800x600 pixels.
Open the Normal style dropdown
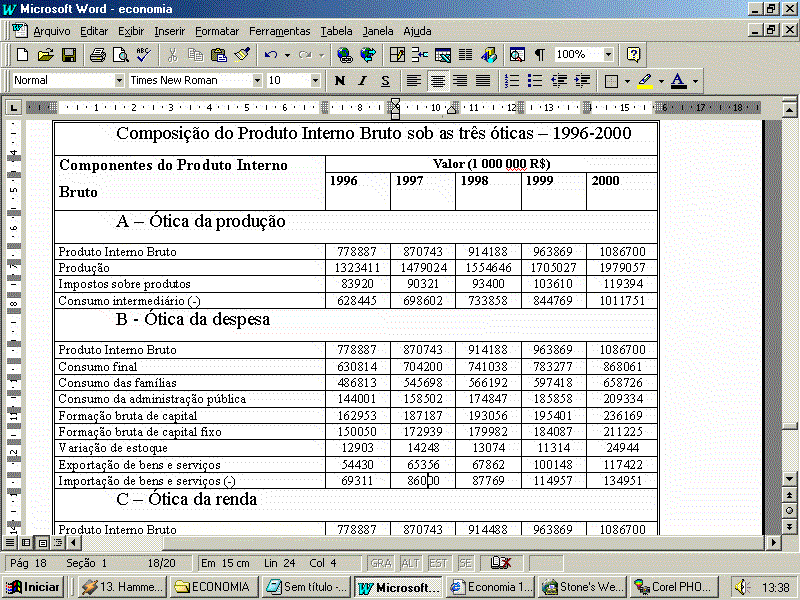coord(119,81)
